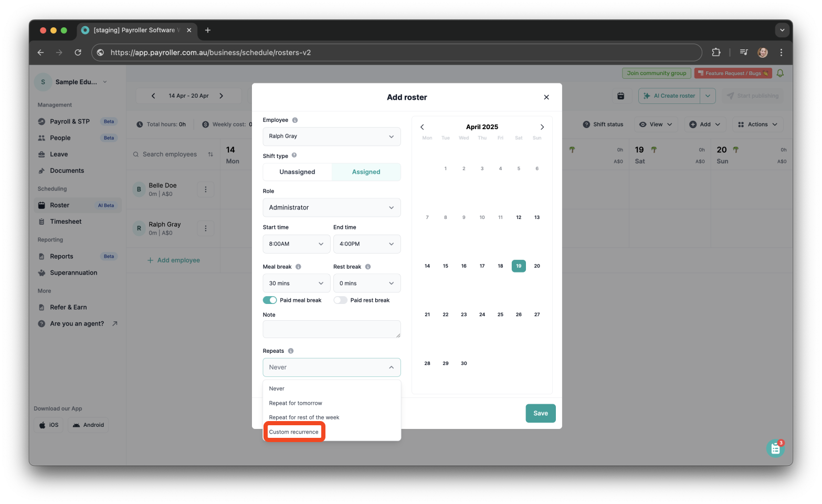Enable the Paid rest break toggle
The height and width of the screenshot is (504, 822).
[340, 300]
